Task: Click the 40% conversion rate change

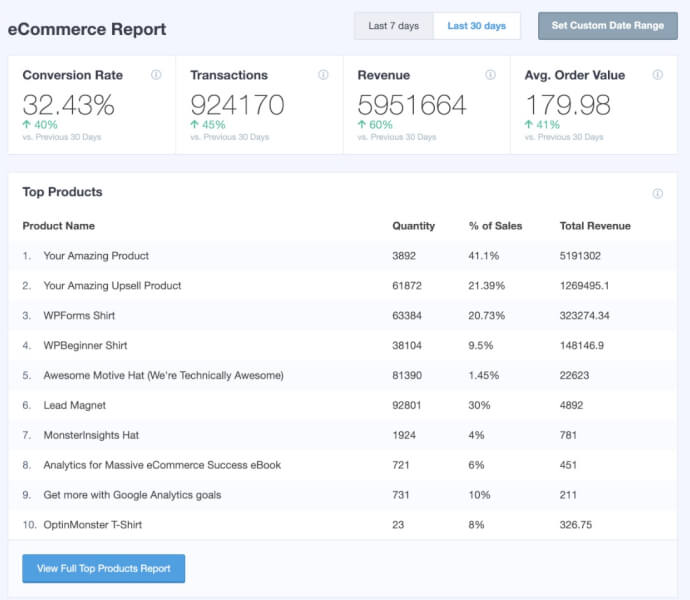Action: click(x=40, y=125)
